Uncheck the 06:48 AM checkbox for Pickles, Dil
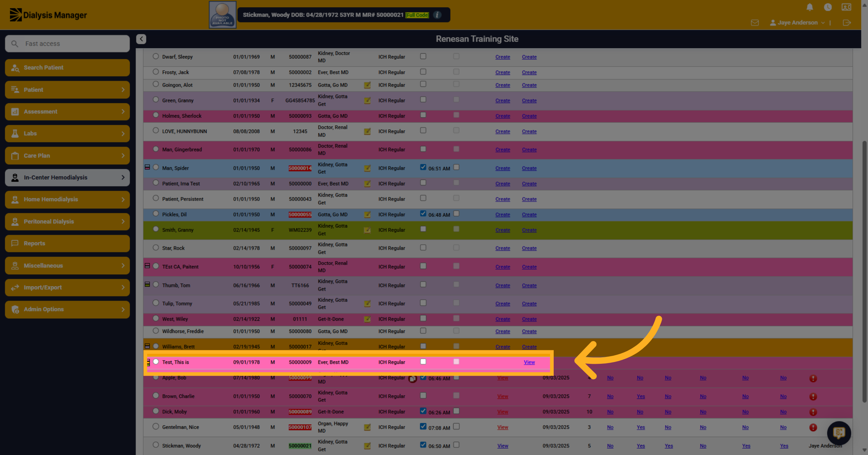This screenshot has height=455, width=868. tap(423, 214)
